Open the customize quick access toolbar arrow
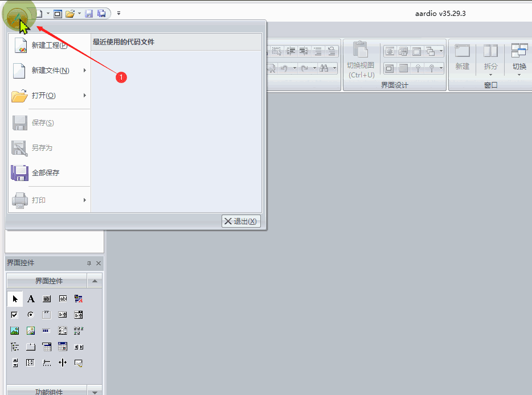The width and height of the screenshot is (532, 395). [x=118, y=13]
